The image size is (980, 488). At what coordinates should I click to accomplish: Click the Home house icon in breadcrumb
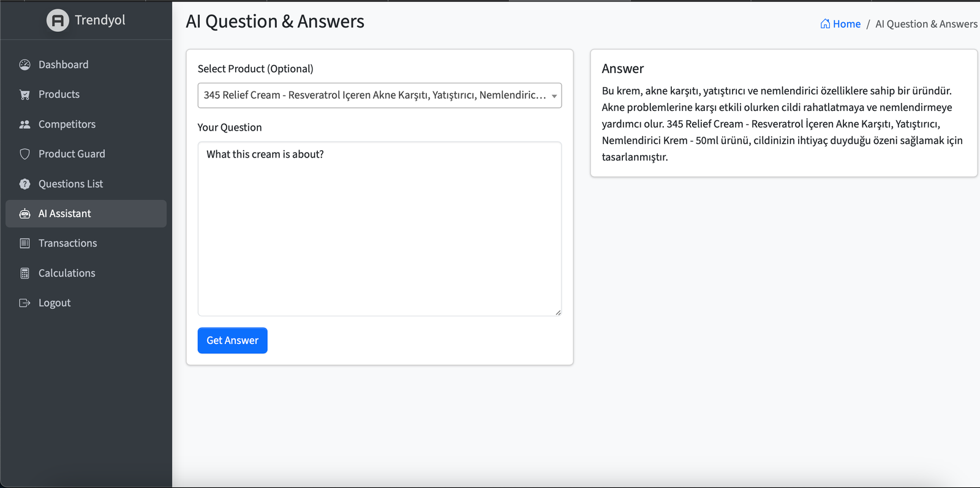tap(825, 24)
